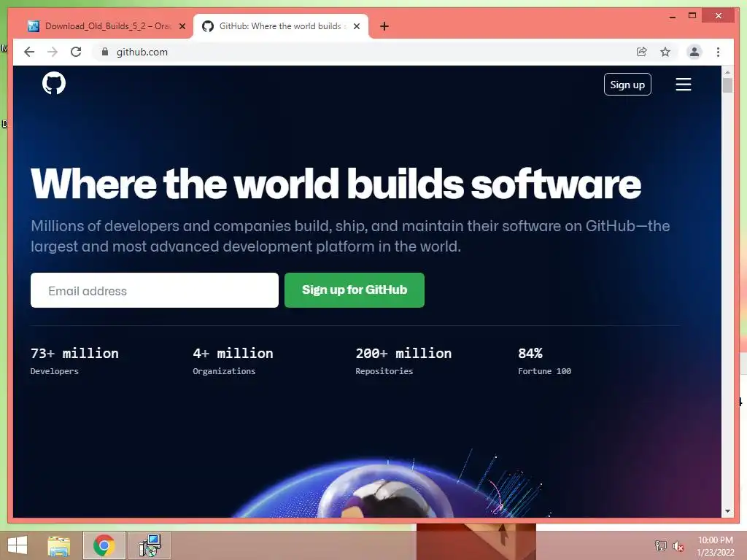Screen dimensions: 747x560
Task: Close the Download_Old_Builds tab
Action: (x=182, y=26)
